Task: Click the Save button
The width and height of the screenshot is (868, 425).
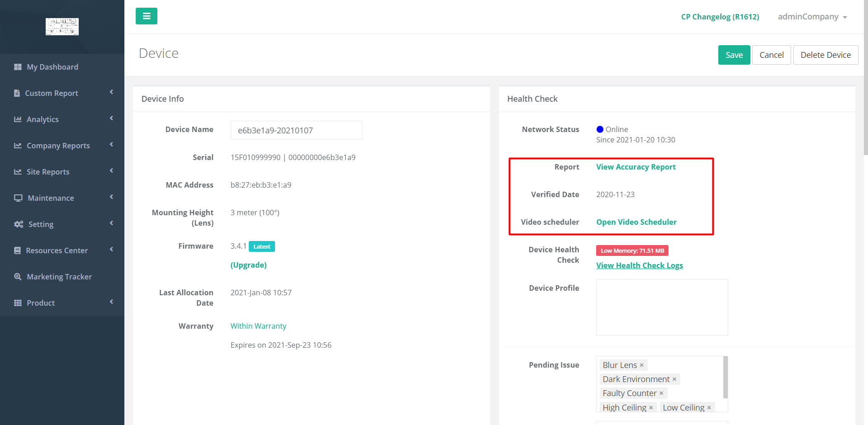Action: [734, 55]
